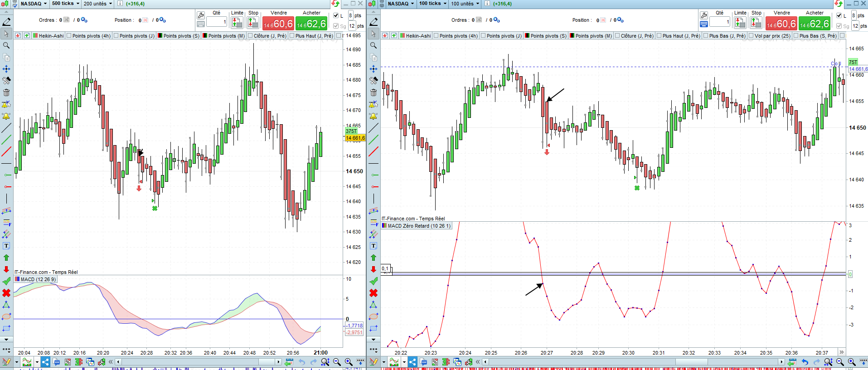Click the green up-arrow icon before Heikin-Ashi, left chart
The image size is (868, 370).
pyautogui.click(x=27, y=36)
